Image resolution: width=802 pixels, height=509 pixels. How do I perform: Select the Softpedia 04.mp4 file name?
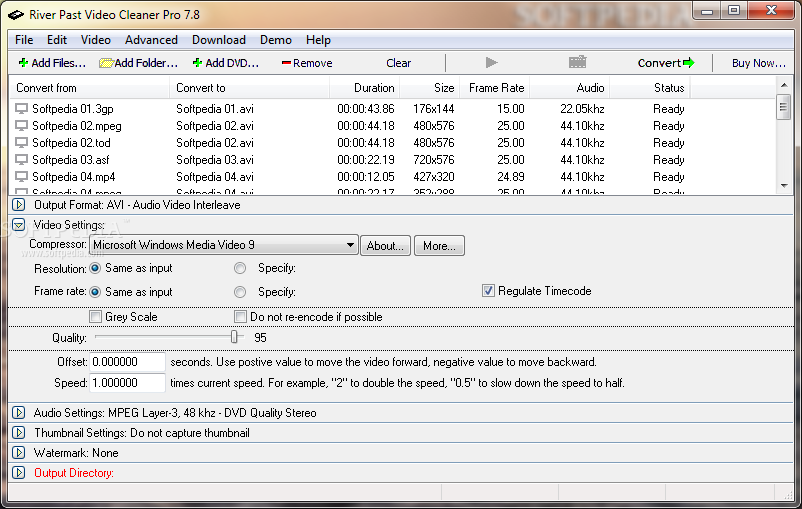(74, 176)
